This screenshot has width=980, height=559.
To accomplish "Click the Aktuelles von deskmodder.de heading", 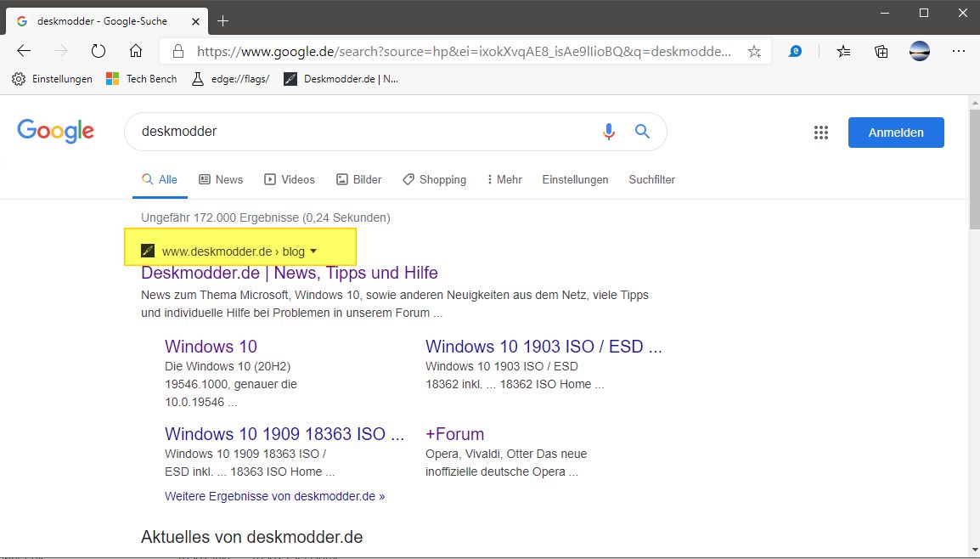I will coord(252,537).
